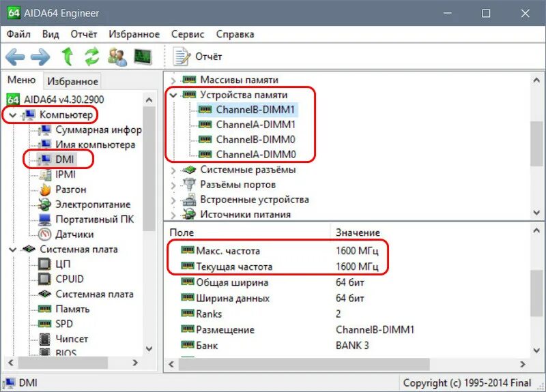546x392 pixels.
Task: Click the green up arrow toolbar icon
Action: (67, 57)
